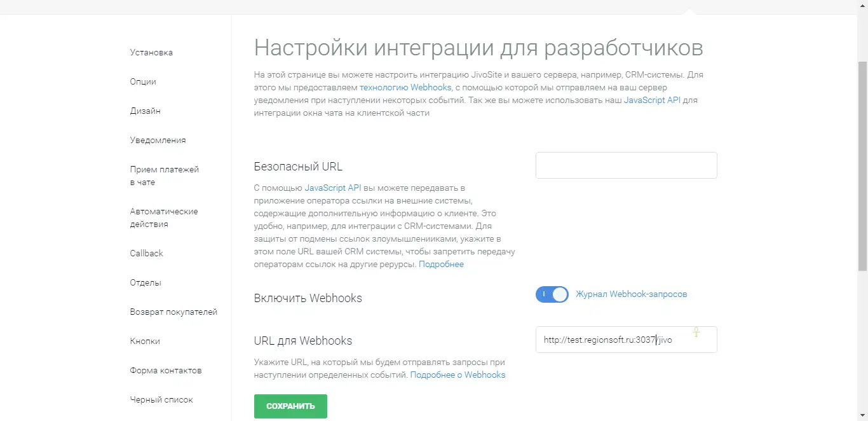
Task: Follow the технологию Webhooks link
Action: [405, 87]
